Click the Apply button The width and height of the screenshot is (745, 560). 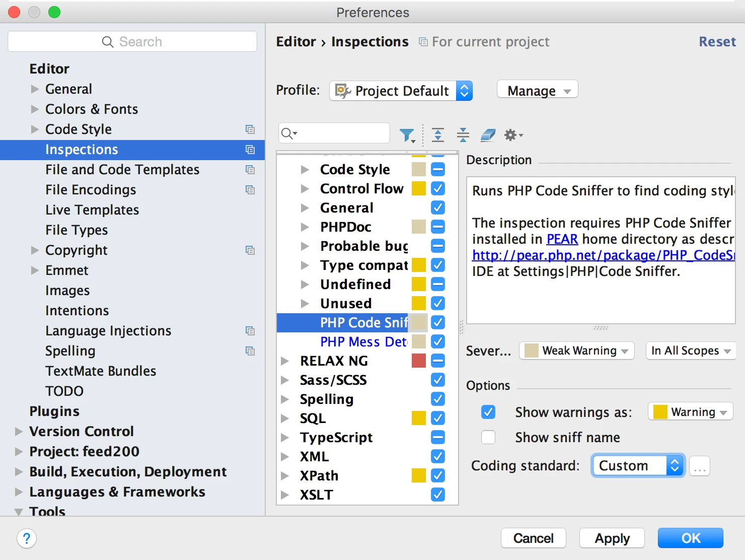tap(612, 538)
